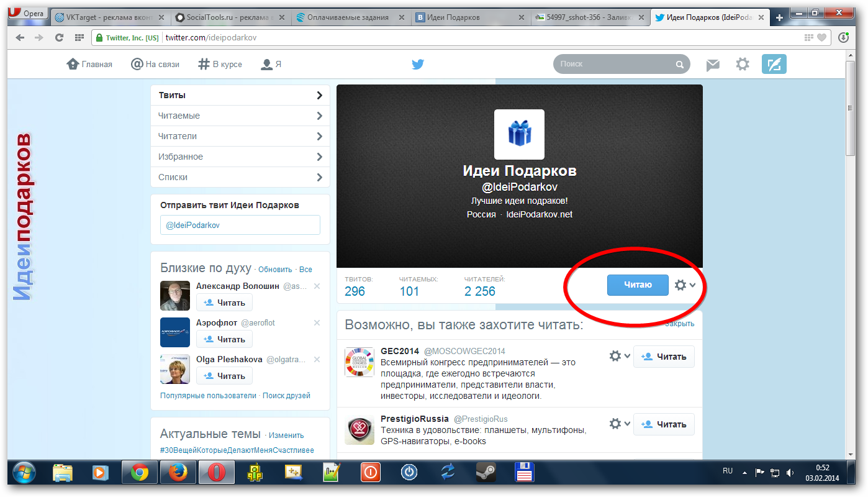The height and width of the screenshot is (497, 868).
Task: Click Изменить next to Актуальные темы
Action: [286, 435]
